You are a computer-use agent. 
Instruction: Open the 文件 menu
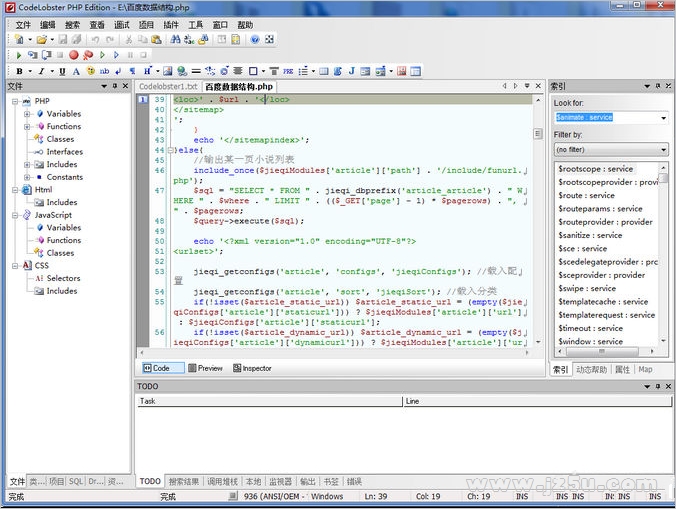tap(23, 25)
